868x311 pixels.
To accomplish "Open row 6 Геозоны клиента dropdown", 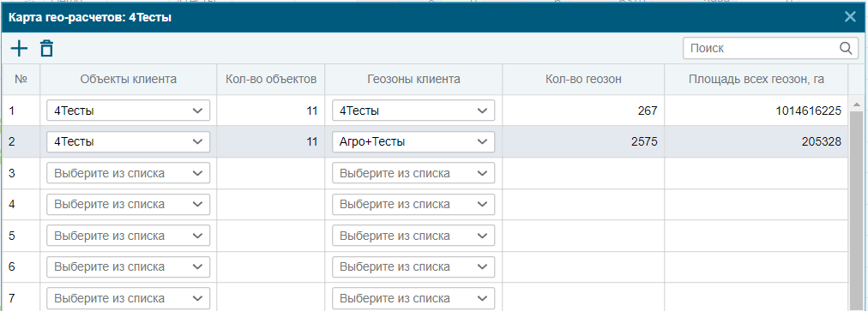I will click(413, 266).
